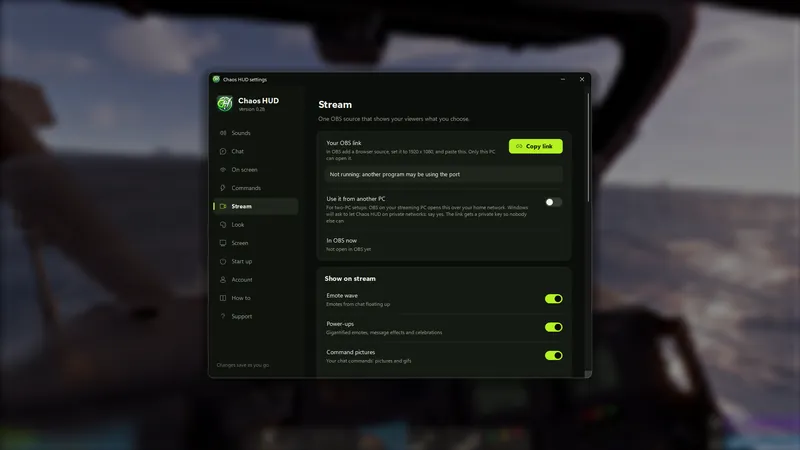Click the On screen icon in sidebar
Image resolution: width=800 pixels, height=450 pixels.
click(223, 169)
